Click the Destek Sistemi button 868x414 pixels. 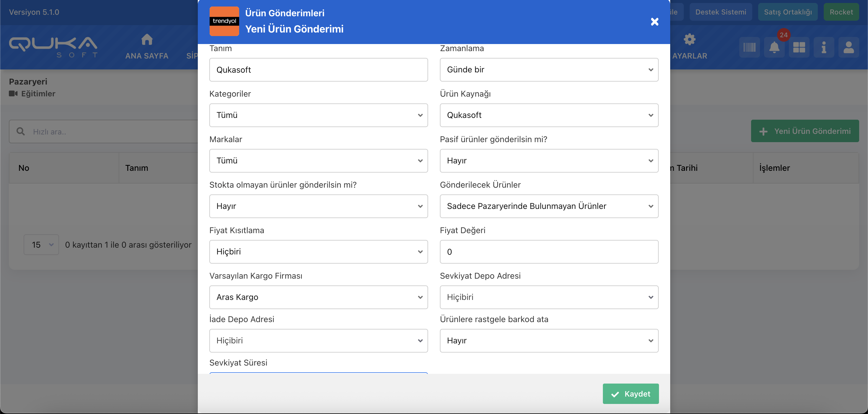click(x=720, y=12)
